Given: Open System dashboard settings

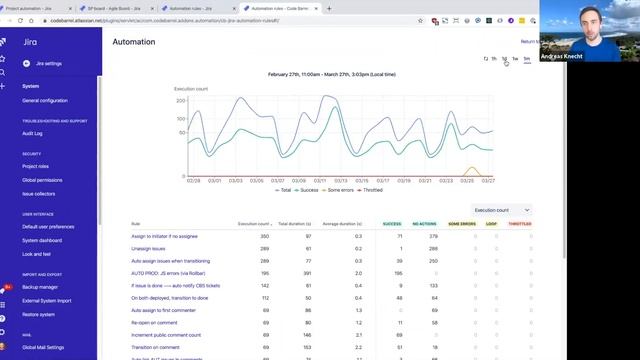Looking at the screenshot, I should (42, 240).
